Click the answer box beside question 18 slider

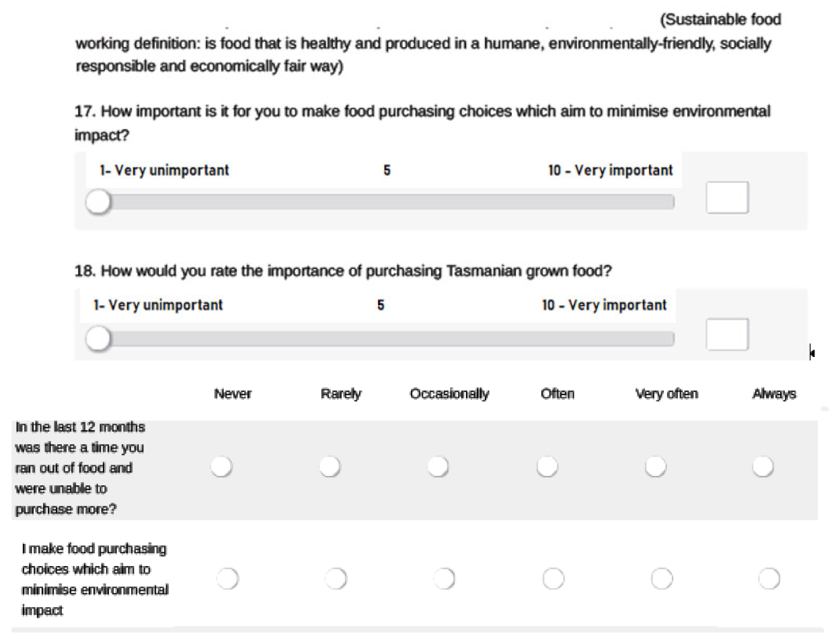(727, 333)
